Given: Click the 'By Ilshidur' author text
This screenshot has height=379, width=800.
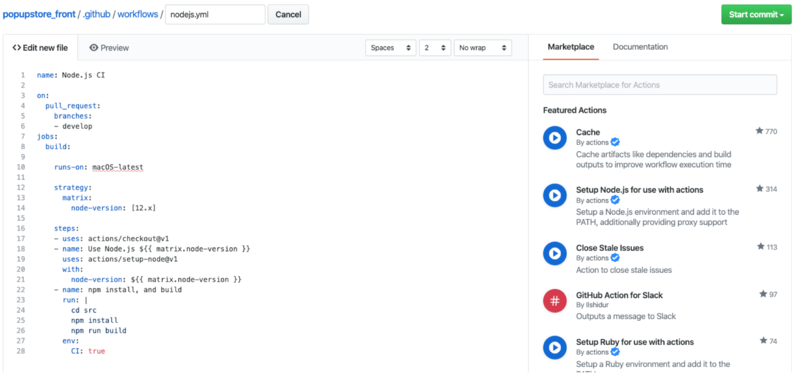Looking at the screenshot, I should 592,305.
